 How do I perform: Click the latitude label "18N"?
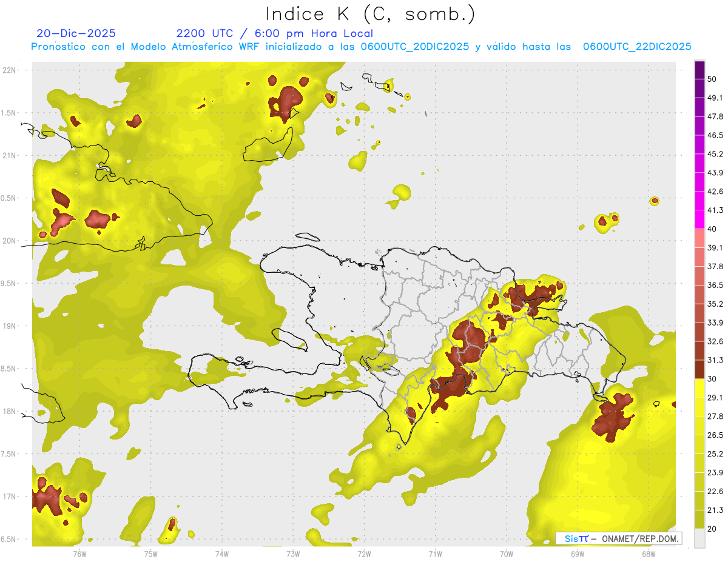coord(9,412)
